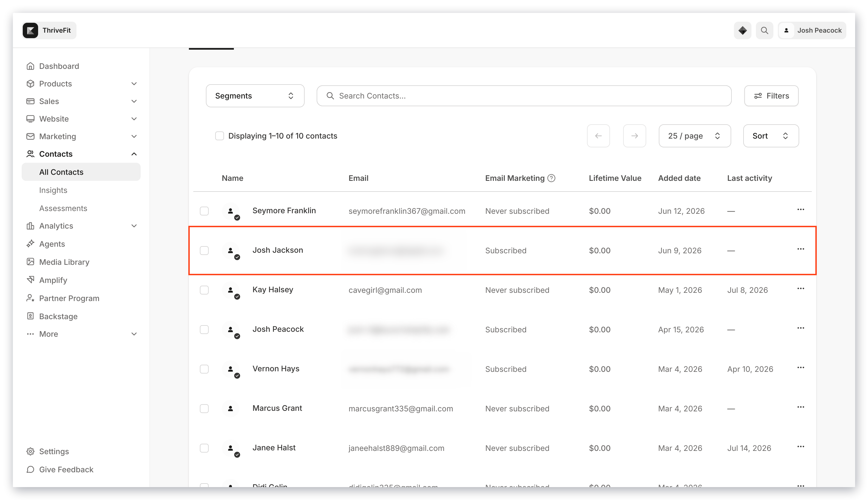Screen dimensions: 868x500
Task: Check Janee Halst's checkbox
Action: [x=204, y=448]
